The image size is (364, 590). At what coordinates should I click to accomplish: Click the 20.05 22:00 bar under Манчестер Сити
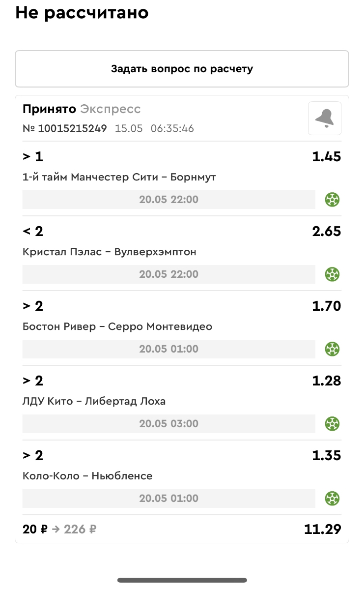169,200
